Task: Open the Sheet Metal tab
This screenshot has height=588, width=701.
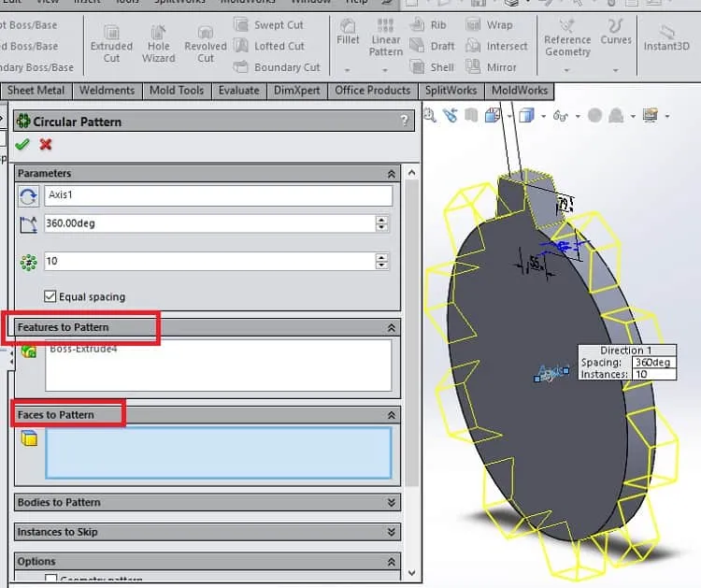Action: coord(36,91)
